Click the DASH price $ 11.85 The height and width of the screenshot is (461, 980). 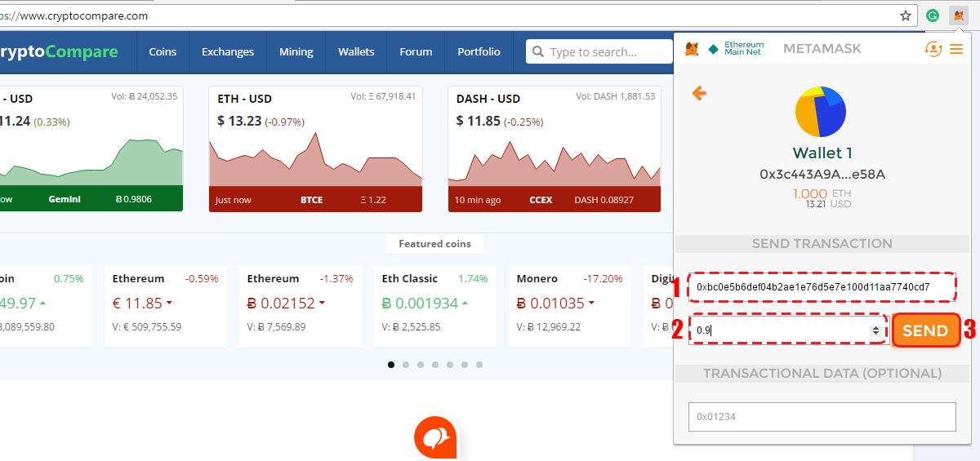pyautogui.click(x=479, y=121)
